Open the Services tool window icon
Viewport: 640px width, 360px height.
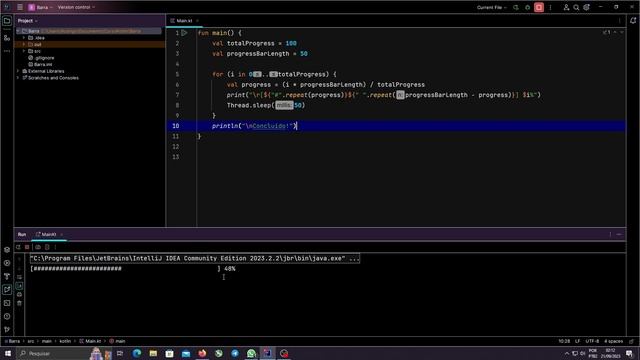pos(7,263)
